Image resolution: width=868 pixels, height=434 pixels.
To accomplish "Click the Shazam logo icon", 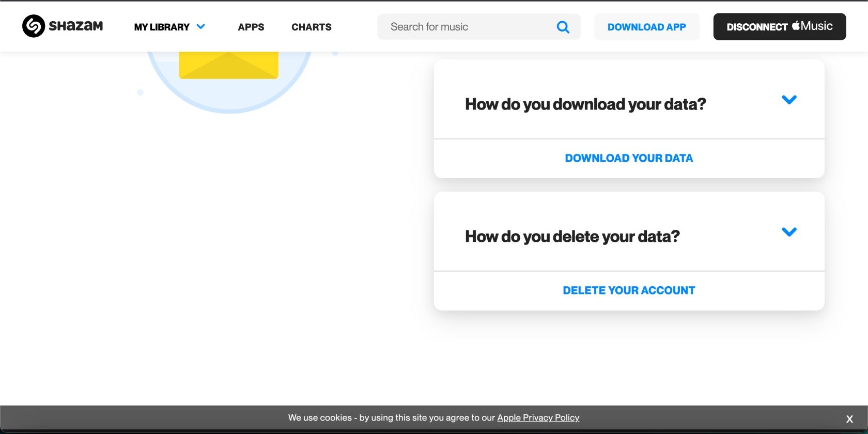I will coord(34,26).
